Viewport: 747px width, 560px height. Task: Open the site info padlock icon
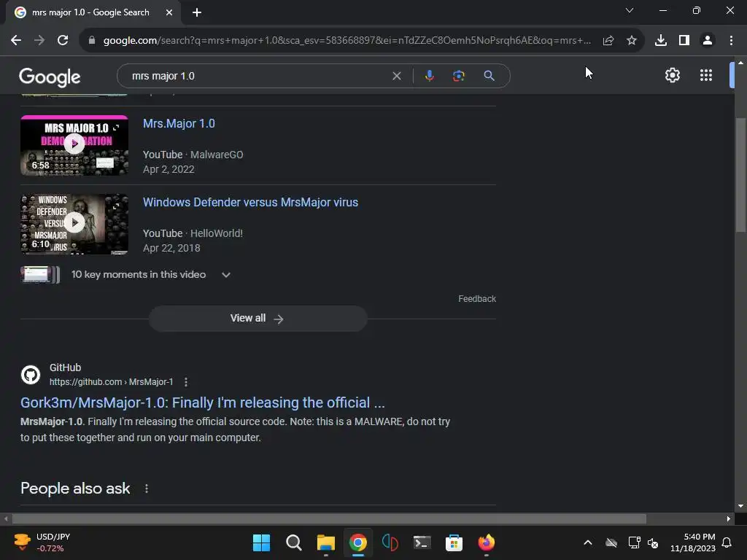pyautogui.click(x=92, y=41)
